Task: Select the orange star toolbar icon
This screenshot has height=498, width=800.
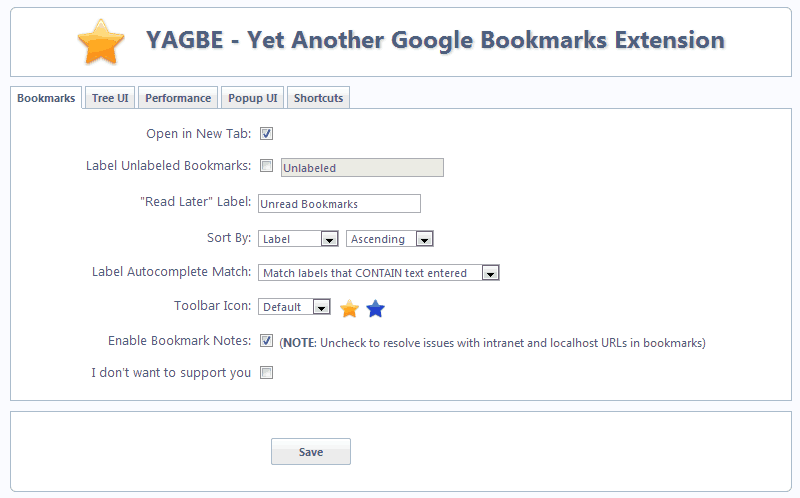Action: coord(349,309)
